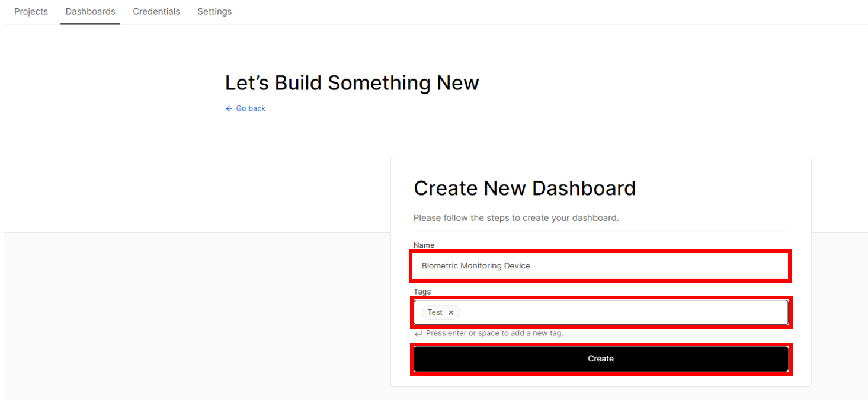The width and height of the screenshot is (868, 400).
Task: Click the enter-key arrow icon below Tags field
Action: (418, 333)
